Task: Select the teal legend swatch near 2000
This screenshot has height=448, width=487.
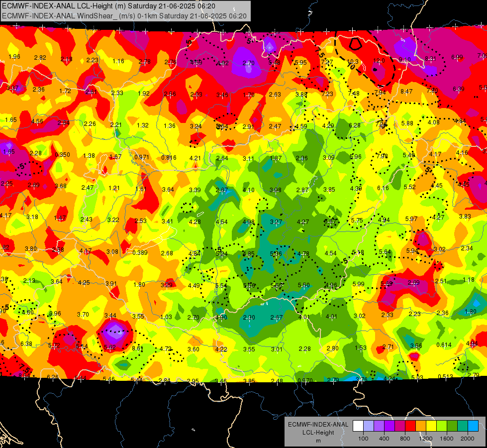Action: [463, 426]
